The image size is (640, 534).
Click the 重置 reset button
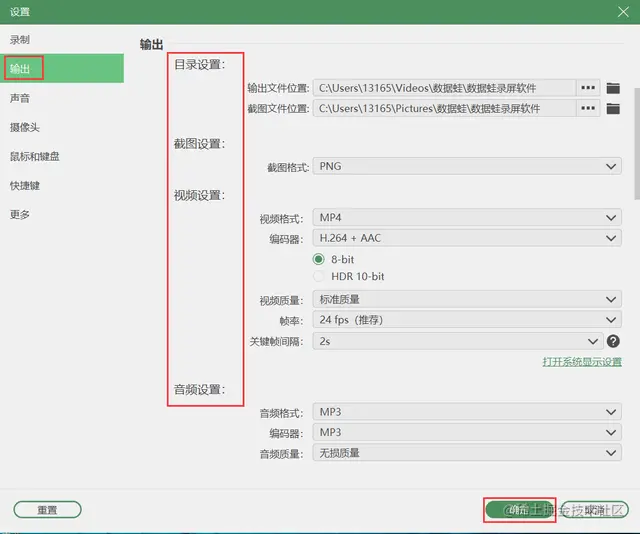(x=47, y=510)
